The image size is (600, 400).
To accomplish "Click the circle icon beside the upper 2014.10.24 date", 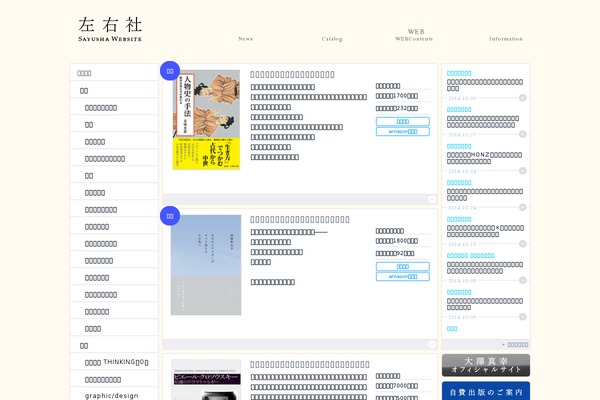I will point(522,171).
